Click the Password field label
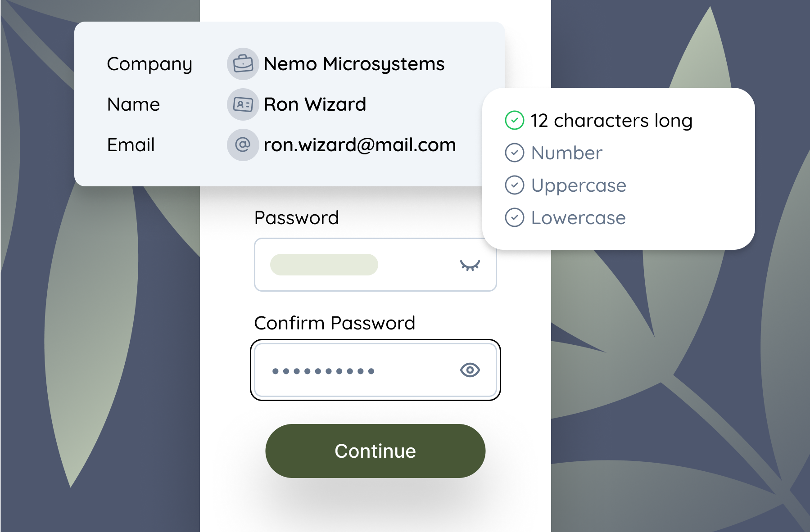The image size is (810, 532). (296, 218)
